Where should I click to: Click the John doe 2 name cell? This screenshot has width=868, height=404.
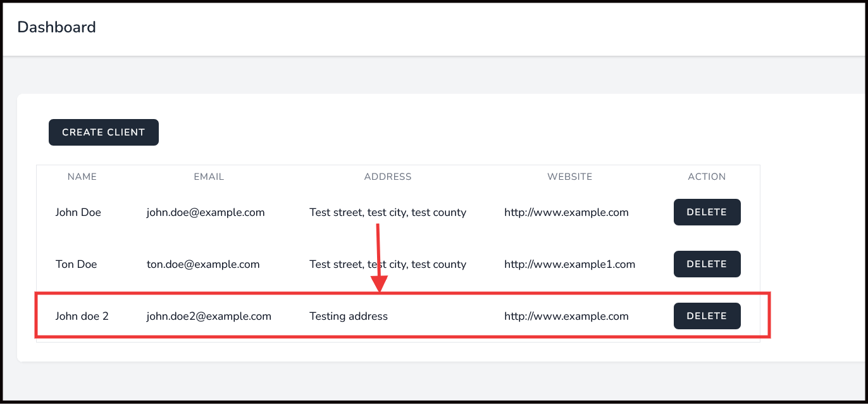82,316
